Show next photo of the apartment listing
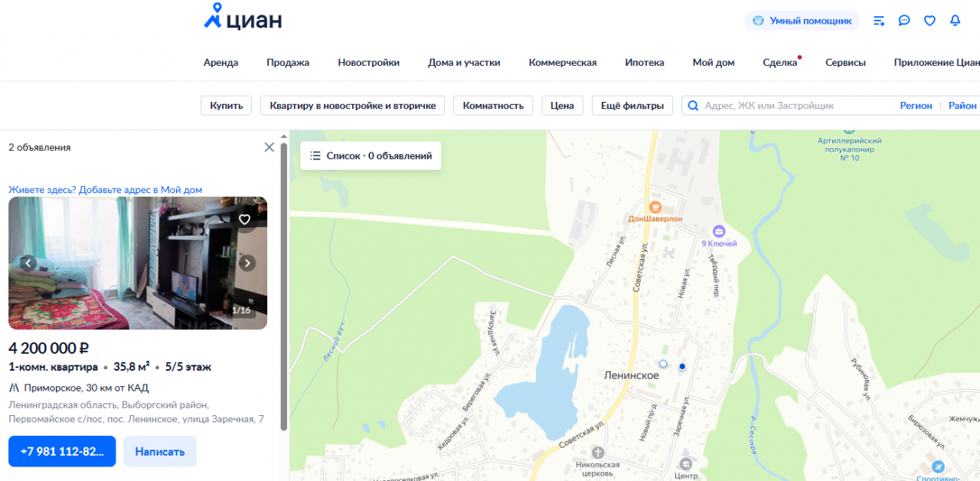The height and width of the screenshot is (481, 980). (x=247, y=263)
